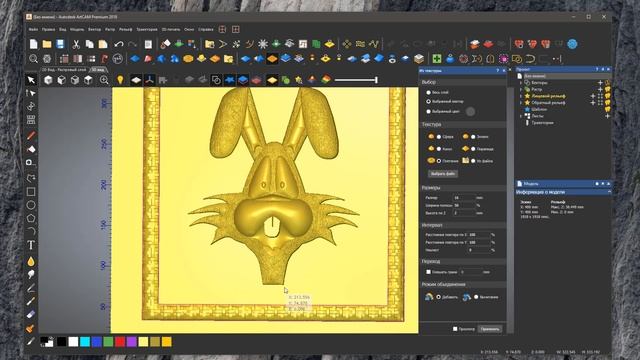Add a new layer with the plus beside Векторы
The image size is (640, 360).
(x=600, y=83)
